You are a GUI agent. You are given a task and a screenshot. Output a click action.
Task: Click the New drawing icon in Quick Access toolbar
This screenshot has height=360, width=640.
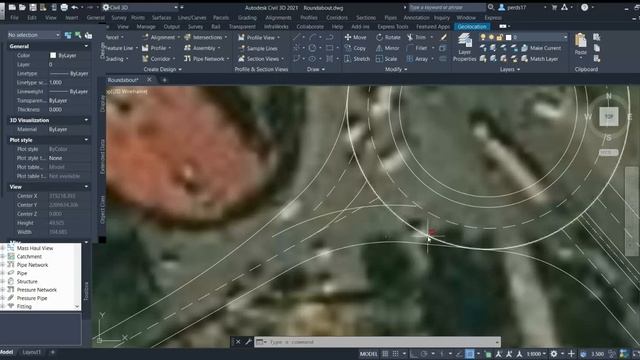[x=12, y=7]
